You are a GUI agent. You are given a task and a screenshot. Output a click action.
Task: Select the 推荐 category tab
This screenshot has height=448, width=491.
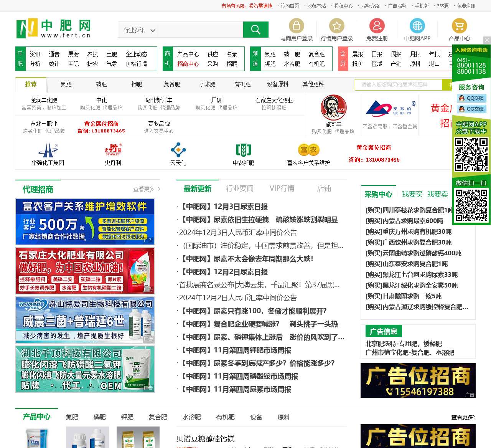tap(31, 84)
